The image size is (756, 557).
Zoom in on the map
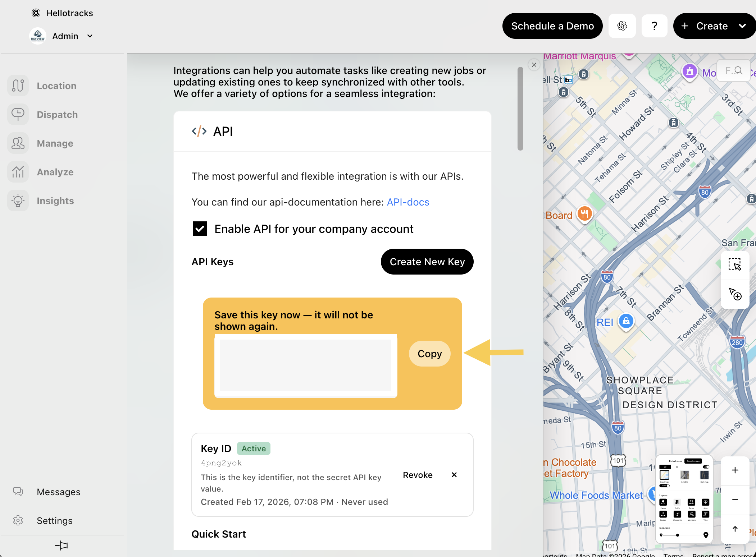[x=735, y=470]
